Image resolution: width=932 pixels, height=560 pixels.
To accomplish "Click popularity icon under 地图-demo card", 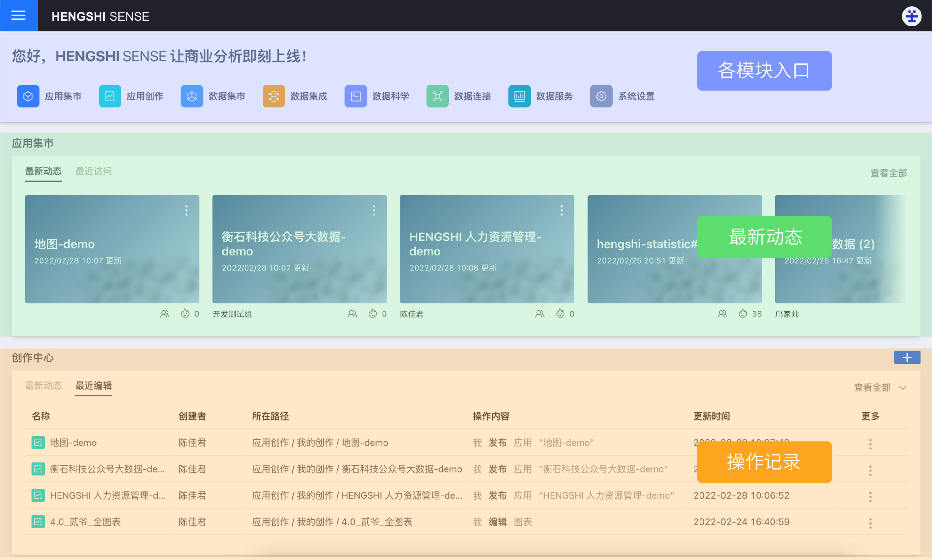I will (x=185, y=314).
